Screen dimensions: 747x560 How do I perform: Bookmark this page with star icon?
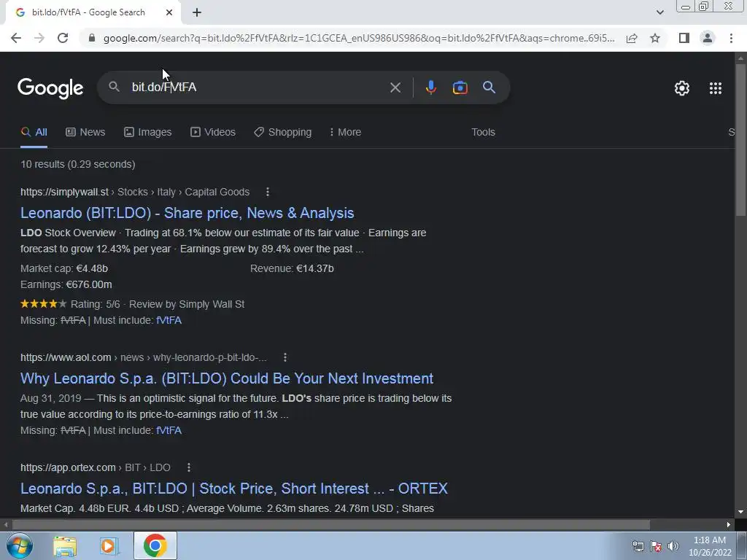pos(655,38)
